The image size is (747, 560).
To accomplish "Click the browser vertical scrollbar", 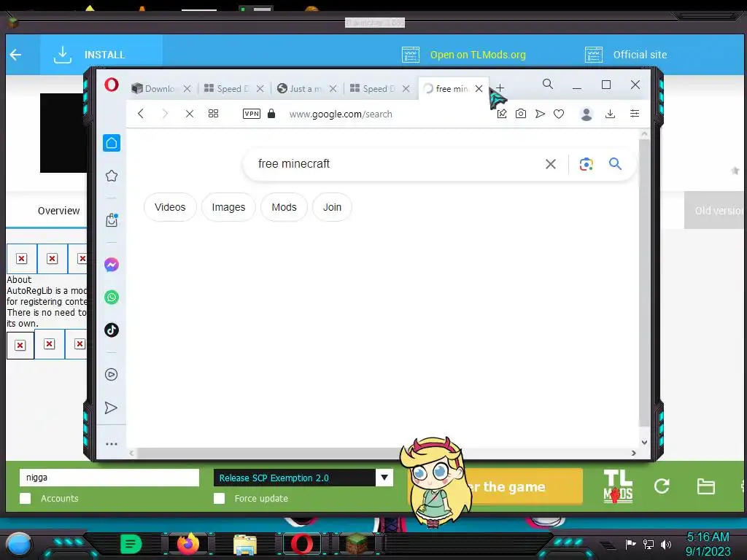I will coord(644,283).
